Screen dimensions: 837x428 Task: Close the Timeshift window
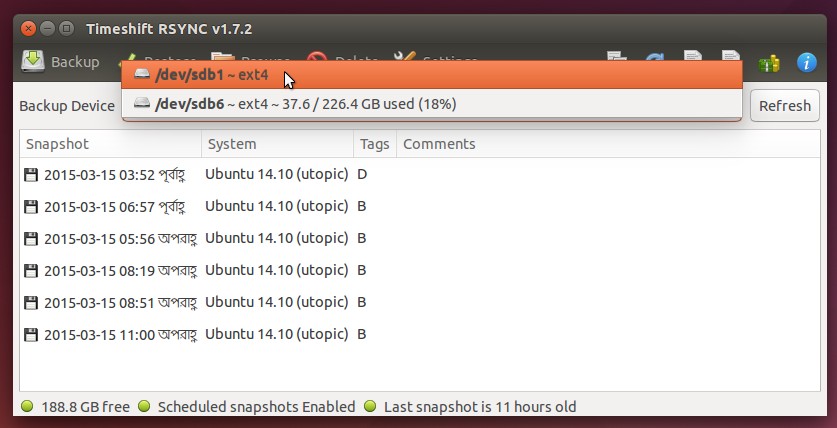pos(29,28)
